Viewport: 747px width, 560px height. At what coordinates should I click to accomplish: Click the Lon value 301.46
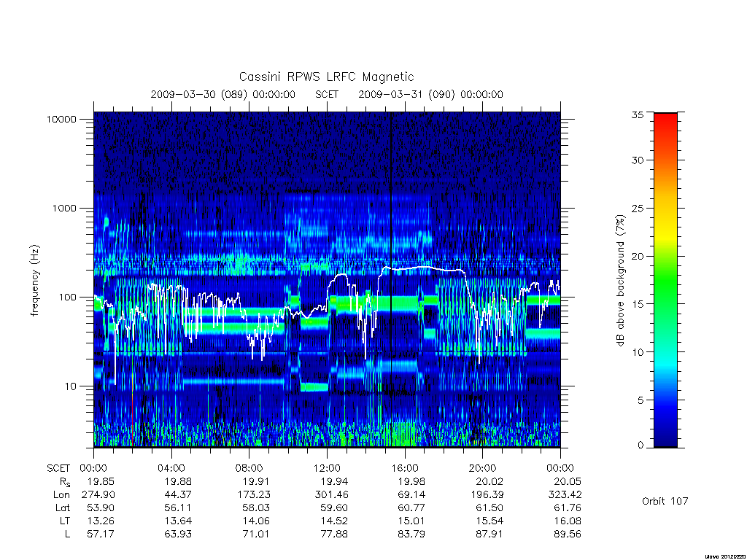[x=331, y=495]
